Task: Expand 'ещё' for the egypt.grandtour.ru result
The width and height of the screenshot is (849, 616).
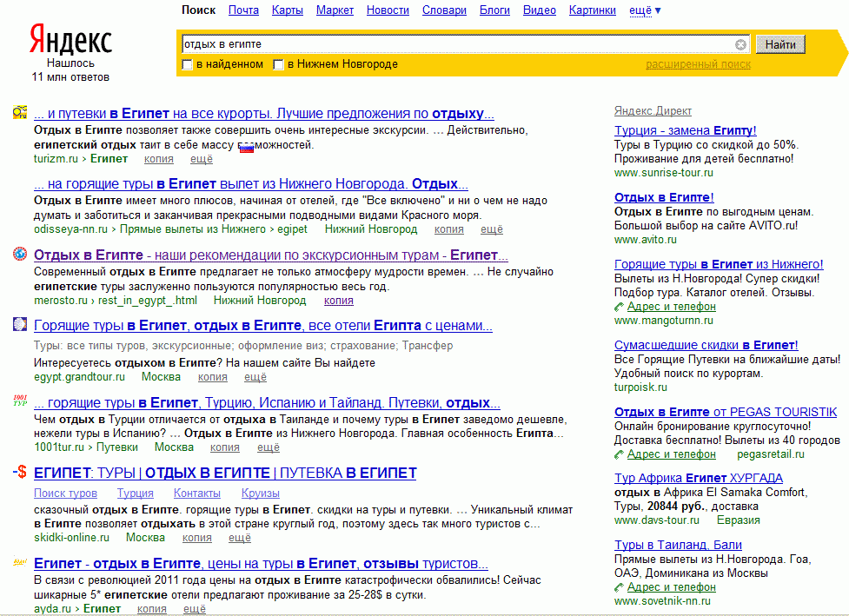Action: pos(255,377)
